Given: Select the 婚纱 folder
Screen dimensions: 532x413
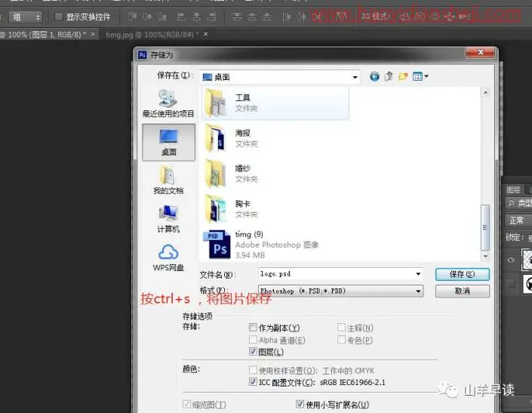Looking at the screenshot, I should tap(275, 174).
